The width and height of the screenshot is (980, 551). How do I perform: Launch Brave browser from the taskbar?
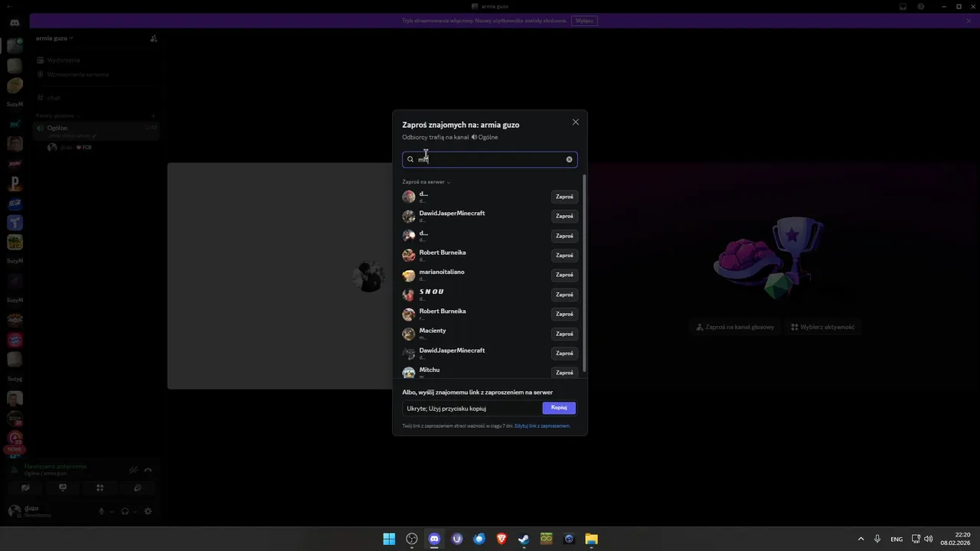tap(501, 539)
